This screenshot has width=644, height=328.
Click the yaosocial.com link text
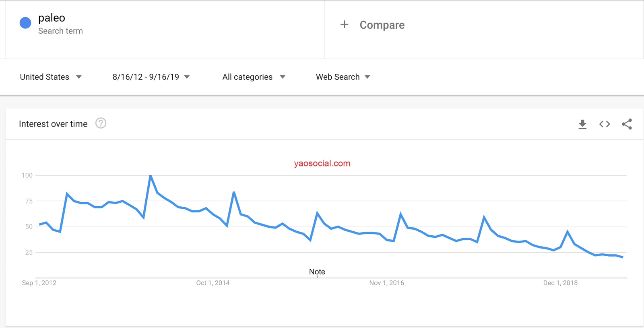(x=322, y=163)
